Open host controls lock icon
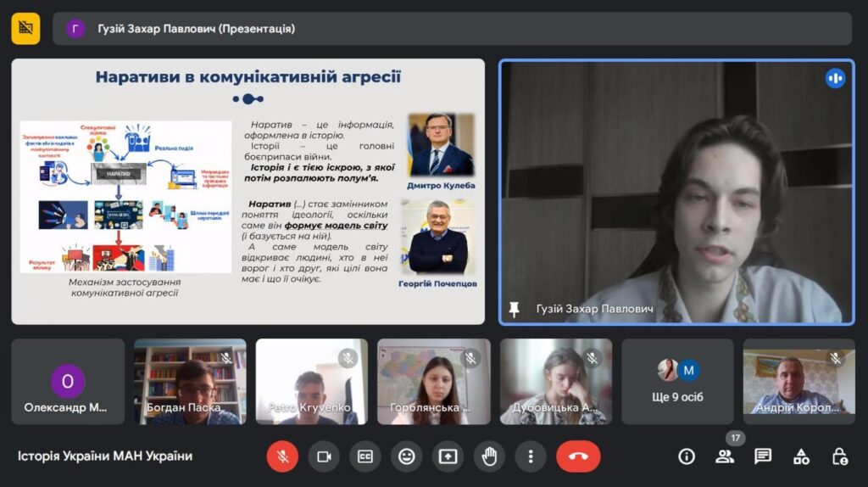This screenshot has height=487, width=868. point(839,456)
